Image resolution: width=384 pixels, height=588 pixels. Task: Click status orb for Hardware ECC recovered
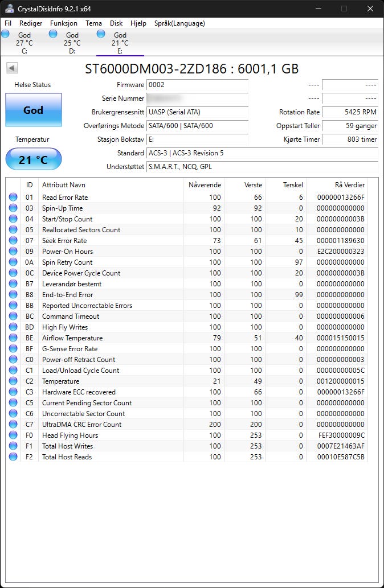point(13,392)
